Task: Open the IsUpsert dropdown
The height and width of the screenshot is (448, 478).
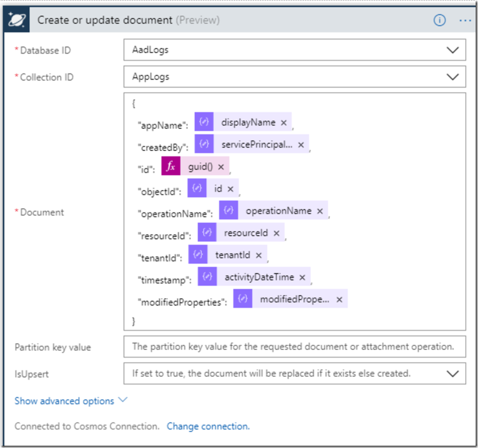Action: tap(295, 373)
